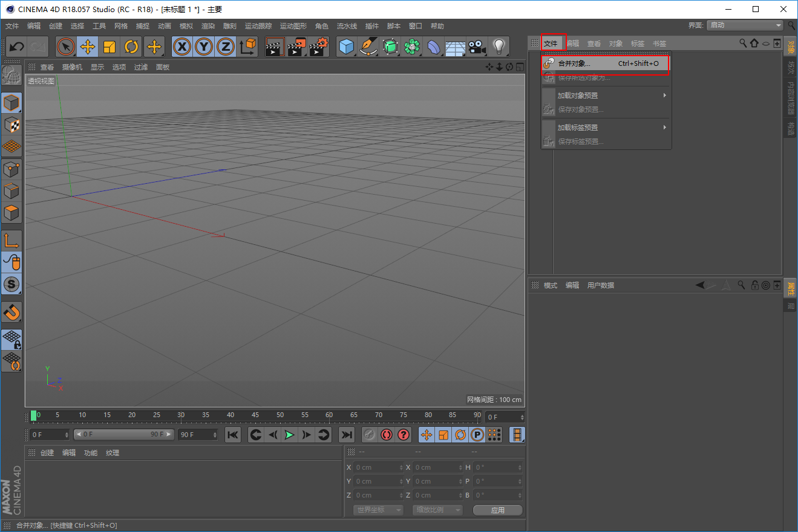Switch to the 场次 side tab
798x532 pixels.
point(791,66)
